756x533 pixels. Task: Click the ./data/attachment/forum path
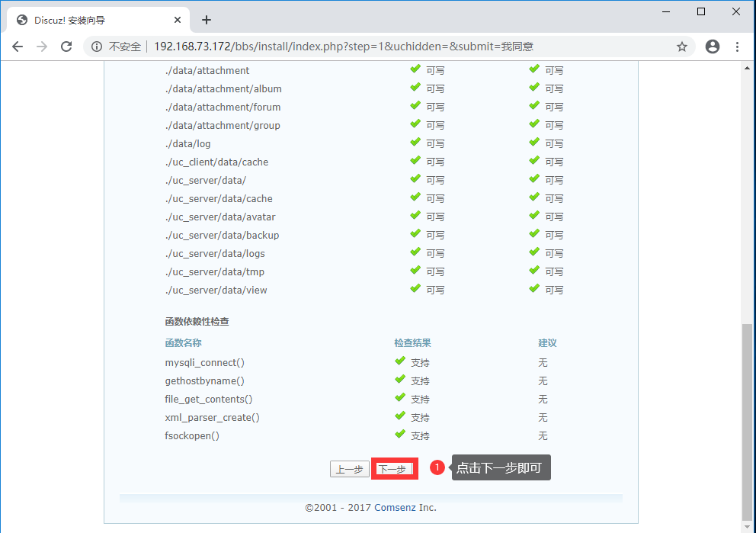[223, 107]
